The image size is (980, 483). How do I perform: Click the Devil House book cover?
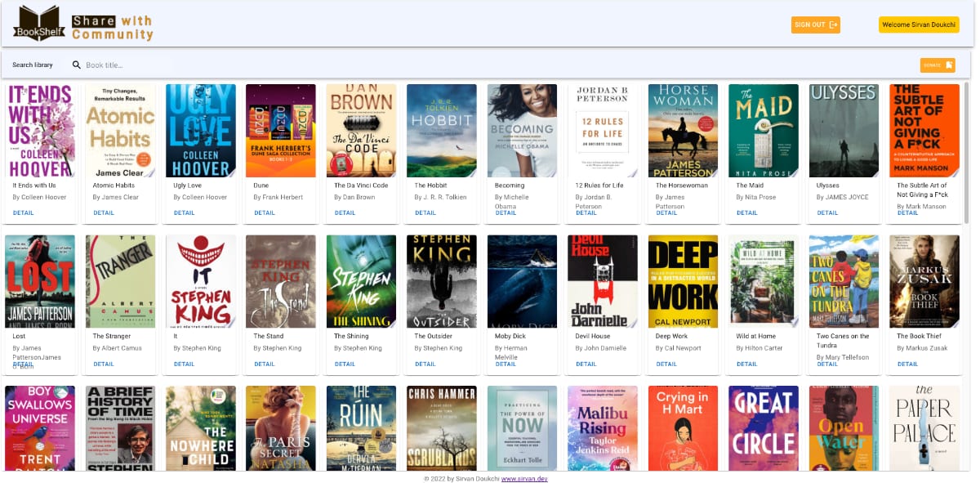(x=603, y=282)
